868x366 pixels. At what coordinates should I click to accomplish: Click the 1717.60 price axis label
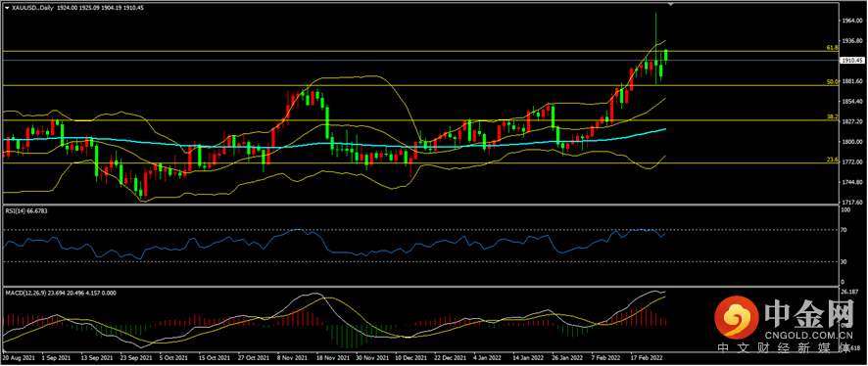tap(852, 203)
